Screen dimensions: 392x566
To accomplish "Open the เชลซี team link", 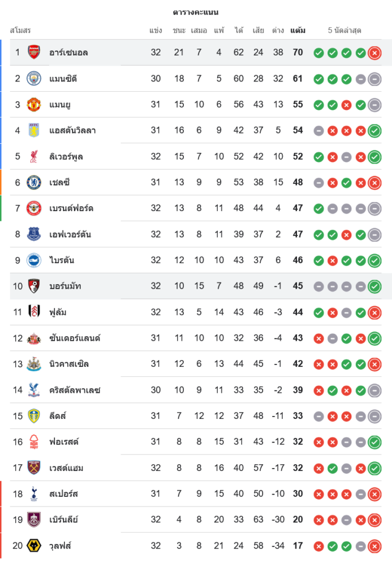I will point(59,182).
